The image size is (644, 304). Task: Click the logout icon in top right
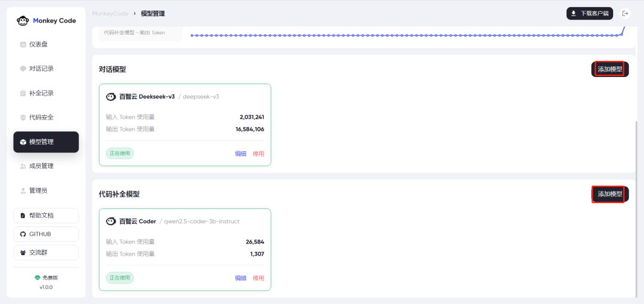(625, 14)
